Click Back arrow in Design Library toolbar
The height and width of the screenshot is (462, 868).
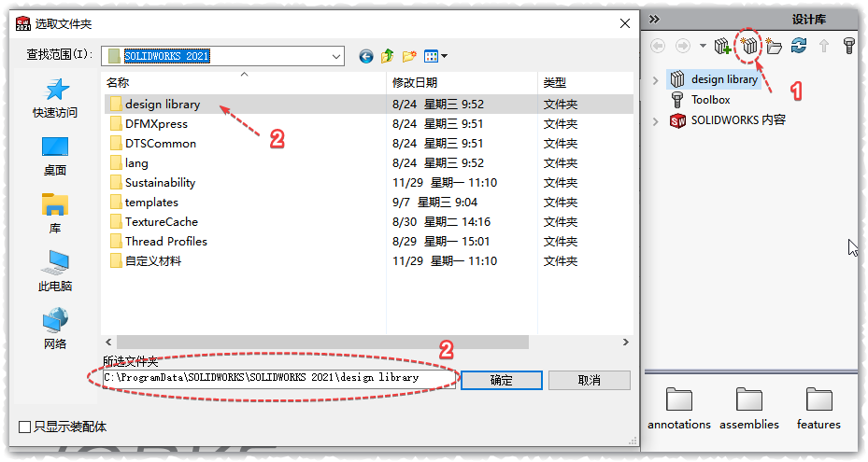point(658,46)
